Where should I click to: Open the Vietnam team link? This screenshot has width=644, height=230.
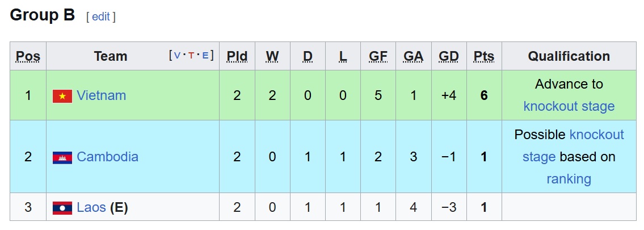(102, 96)
